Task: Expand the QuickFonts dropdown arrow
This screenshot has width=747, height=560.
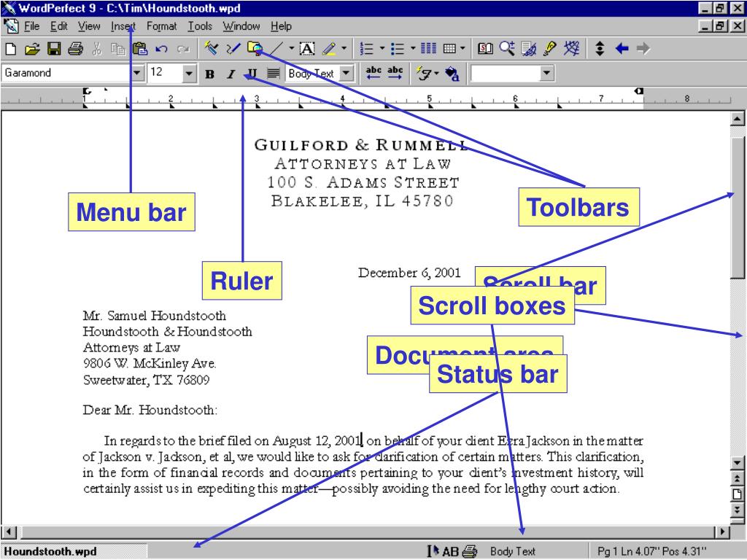Action: pyautogui.click(x=436, y=74)
